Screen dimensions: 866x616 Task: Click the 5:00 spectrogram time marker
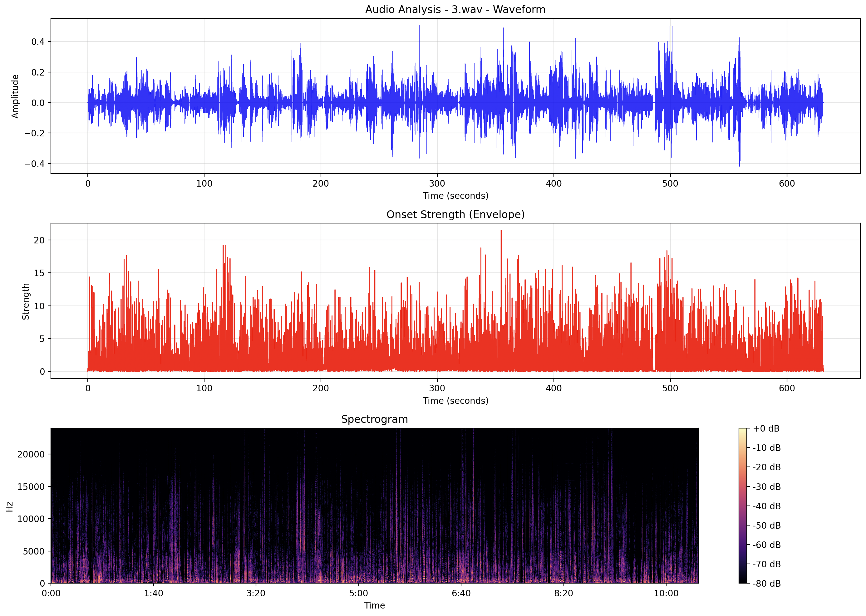pos(358,593)
